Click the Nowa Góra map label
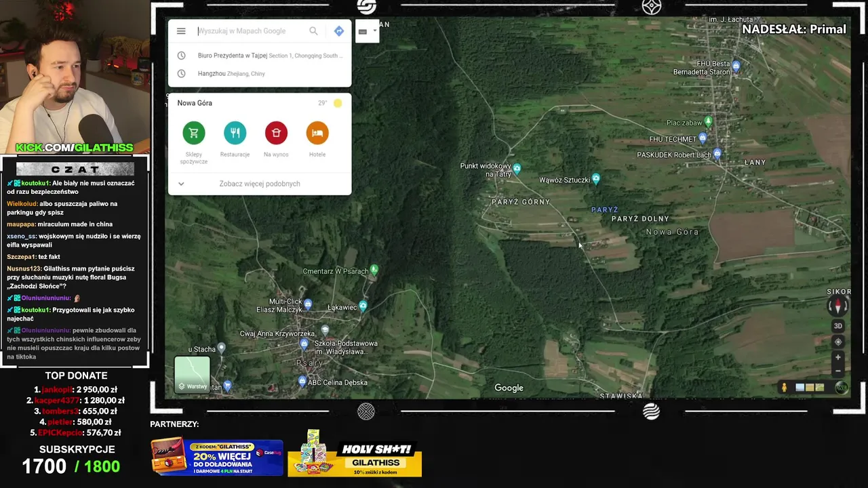The image size is (868, 488). 672,232
